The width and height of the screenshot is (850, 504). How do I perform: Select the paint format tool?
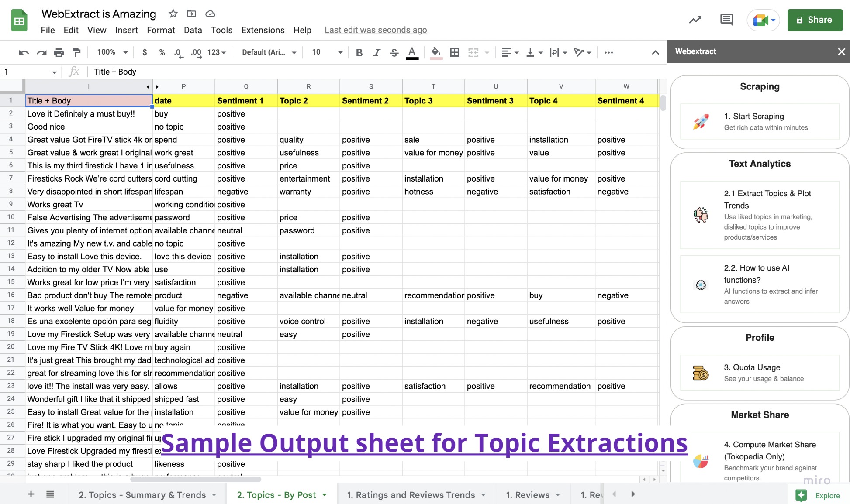[76, 53]
